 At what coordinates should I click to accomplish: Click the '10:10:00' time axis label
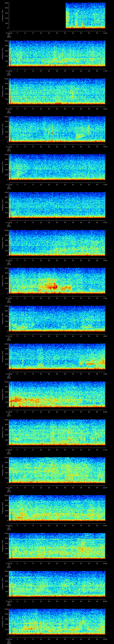pyautogui.click(x=9, y=71)
